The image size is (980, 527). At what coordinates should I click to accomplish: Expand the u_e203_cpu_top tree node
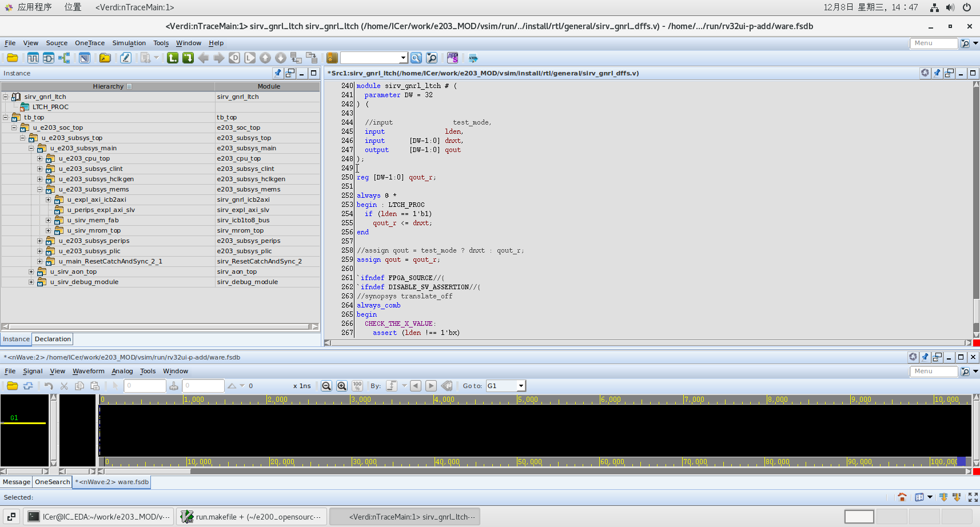[39, 158]
